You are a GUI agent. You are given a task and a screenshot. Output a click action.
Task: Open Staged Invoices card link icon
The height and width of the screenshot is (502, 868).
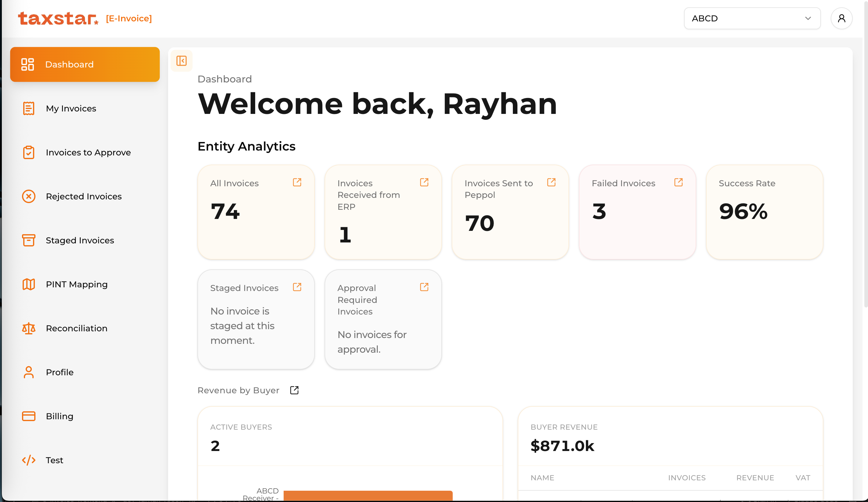(297, 287)
